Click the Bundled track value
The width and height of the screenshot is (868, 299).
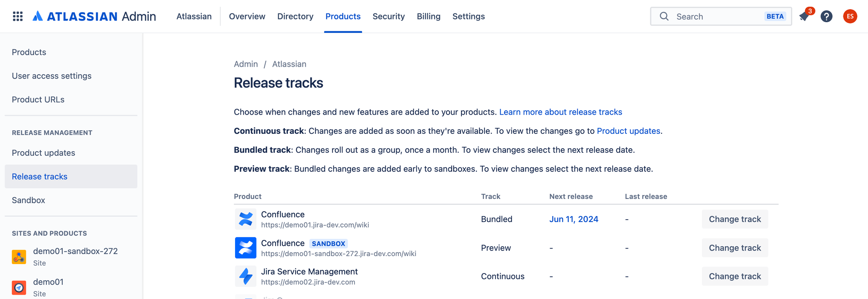tap(497, 219)
